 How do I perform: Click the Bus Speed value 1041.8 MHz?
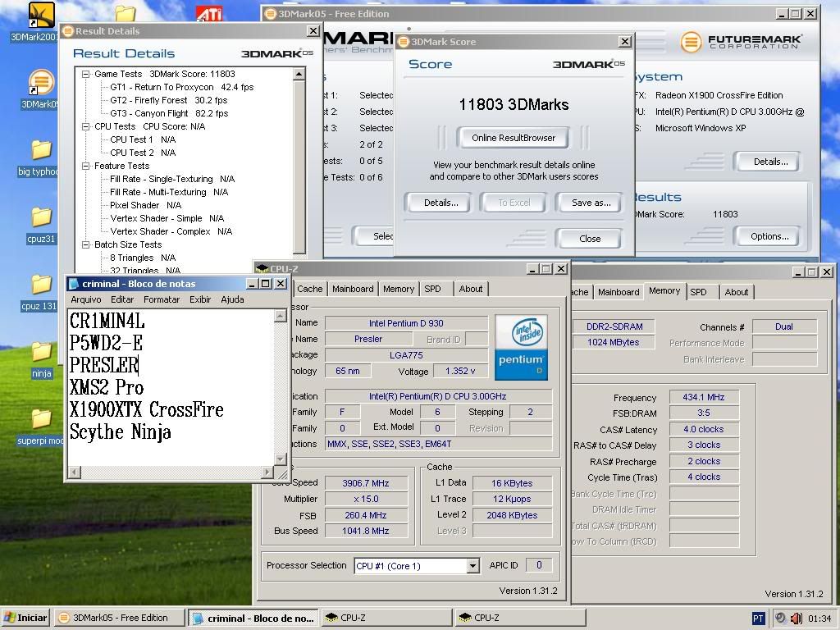coord(366,531)
